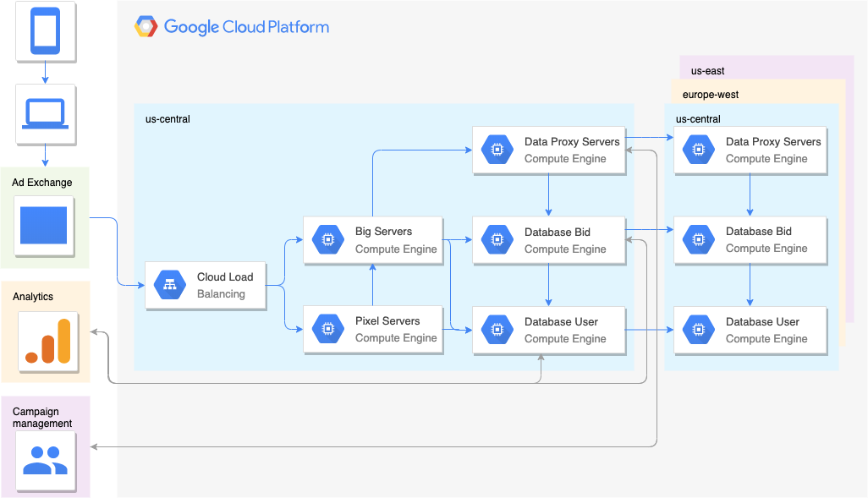This screenshot has width=868, height=498.
Task: Click the 'Analytics' label
Action: coord(33,297)
